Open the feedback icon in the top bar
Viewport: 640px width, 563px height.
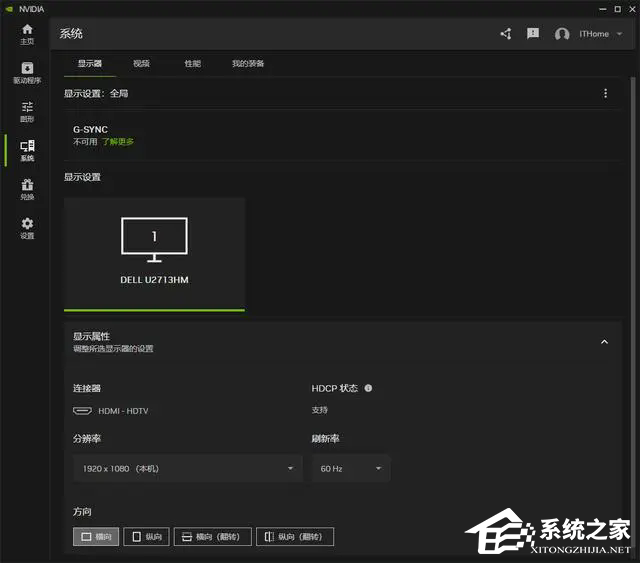(x=533, y=34)
